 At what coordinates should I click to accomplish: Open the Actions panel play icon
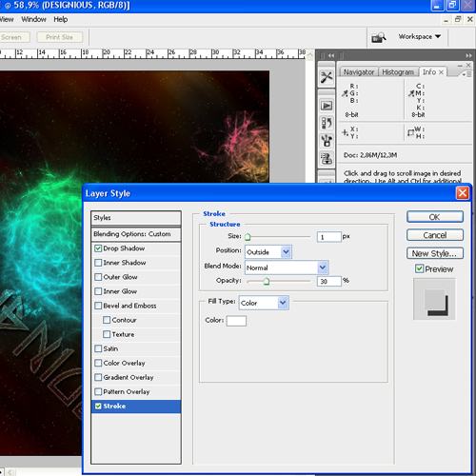327,106
